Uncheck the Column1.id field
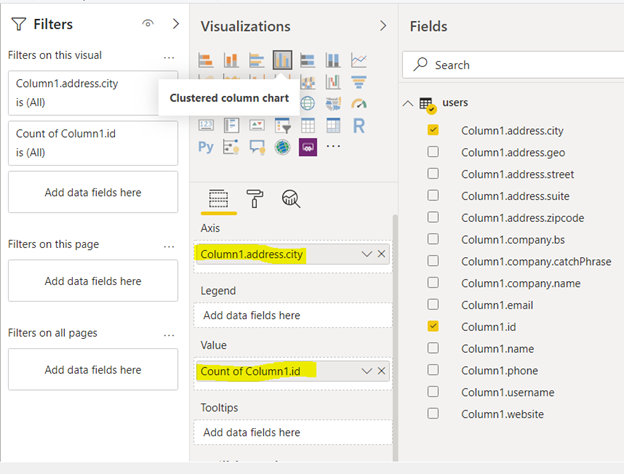Viewport: 624px width, 474px height. 433,326
